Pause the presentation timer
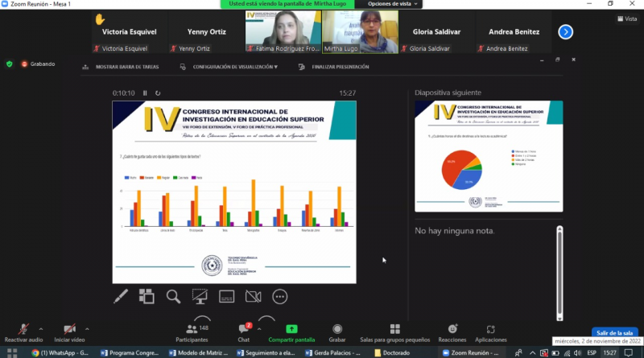Screen dimensions: 644x358 (x=146, y=93)
